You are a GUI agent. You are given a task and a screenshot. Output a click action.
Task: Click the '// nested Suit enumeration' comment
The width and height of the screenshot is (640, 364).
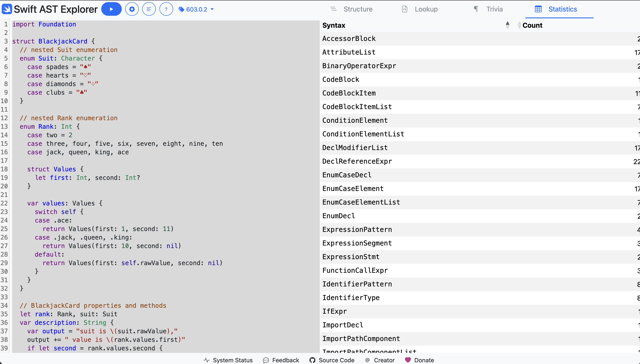pos(68,50)
